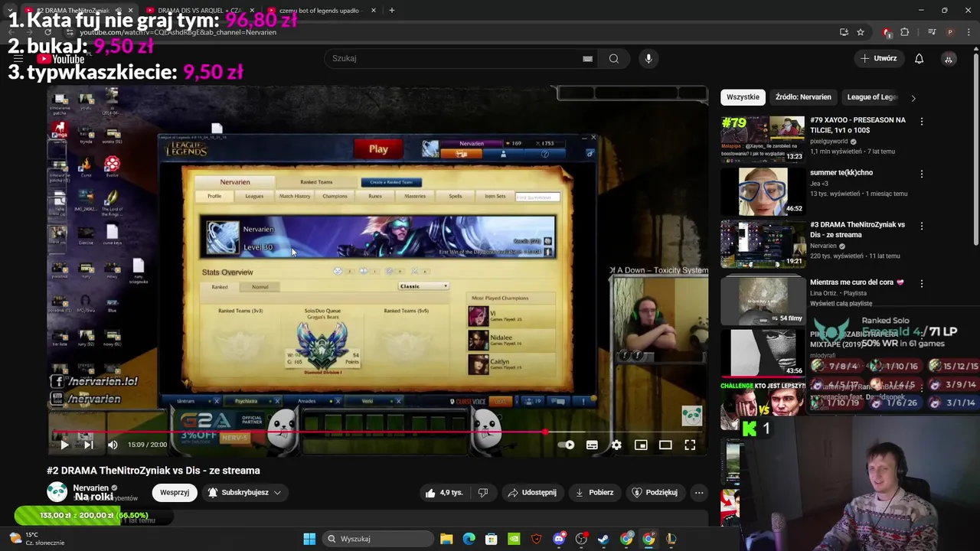Open the tab search dropdown in Chrome
980x551 pixels.
click(9, 11)
